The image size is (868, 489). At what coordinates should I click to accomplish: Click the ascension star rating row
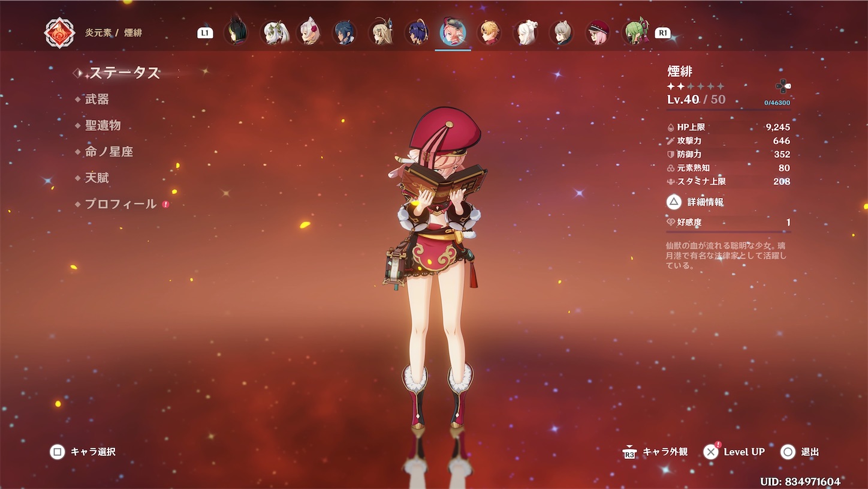[696, 86]
